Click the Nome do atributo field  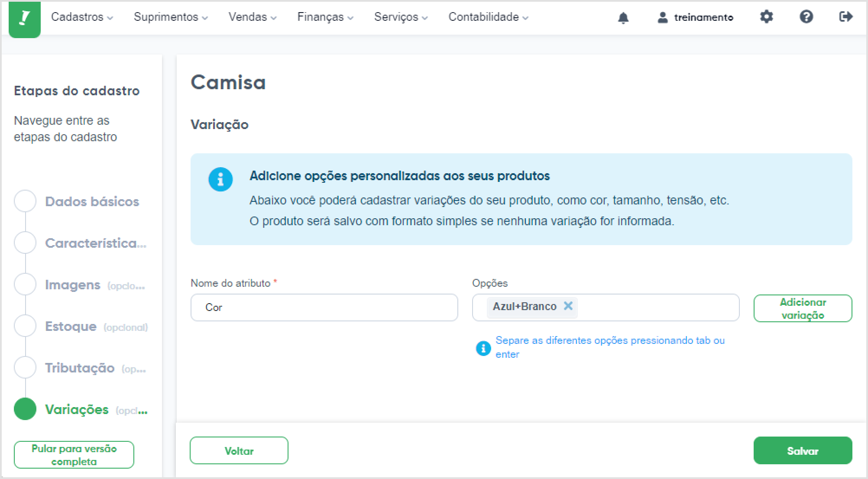tap(324, 307)
